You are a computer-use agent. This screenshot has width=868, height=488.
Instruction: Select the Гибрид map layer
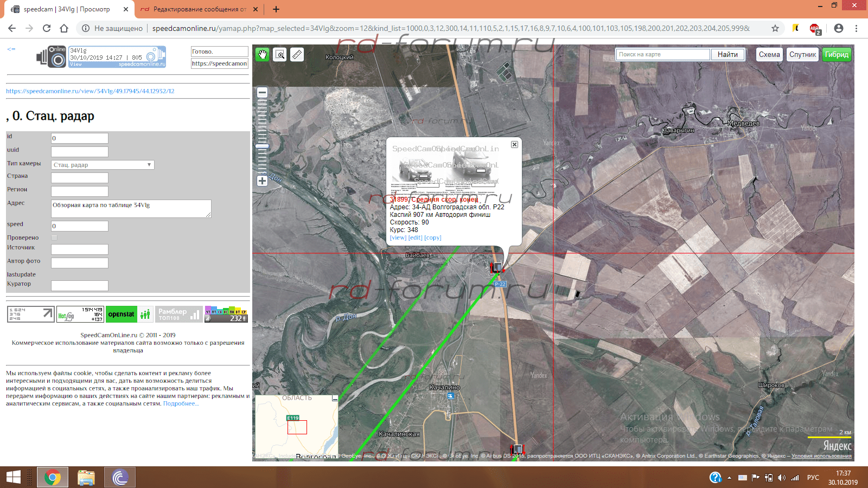(x=837, y=54)
